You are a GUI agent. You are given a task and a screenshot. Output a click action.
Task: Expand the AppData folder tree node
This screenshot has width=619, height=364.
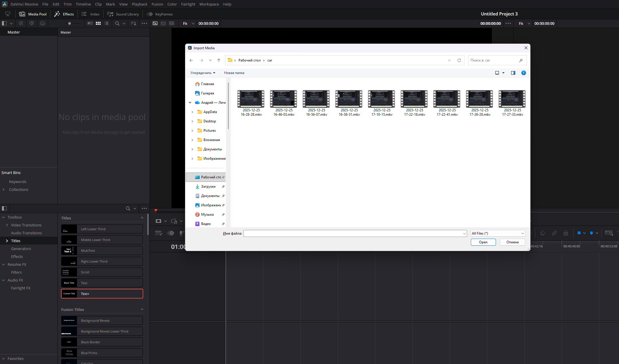click(x=192, y=112)
